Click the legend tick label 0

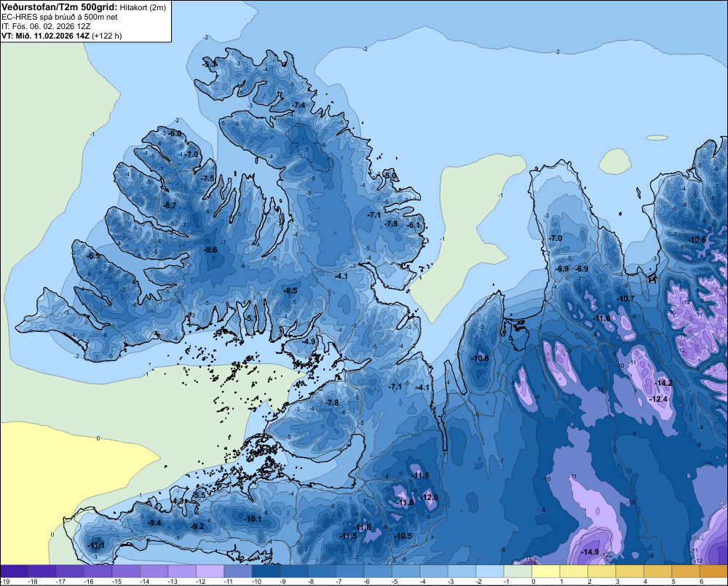534,582
